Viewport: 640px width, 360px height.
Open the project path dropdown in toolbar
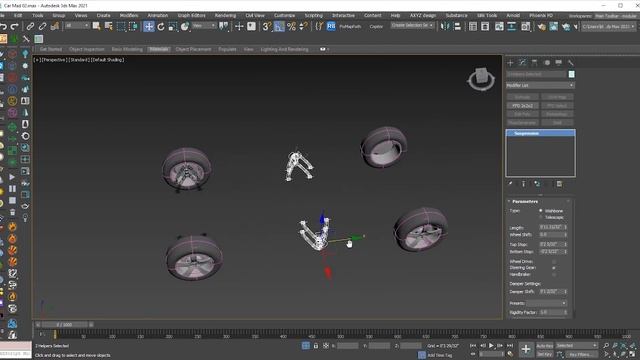(x=609, y=26)
